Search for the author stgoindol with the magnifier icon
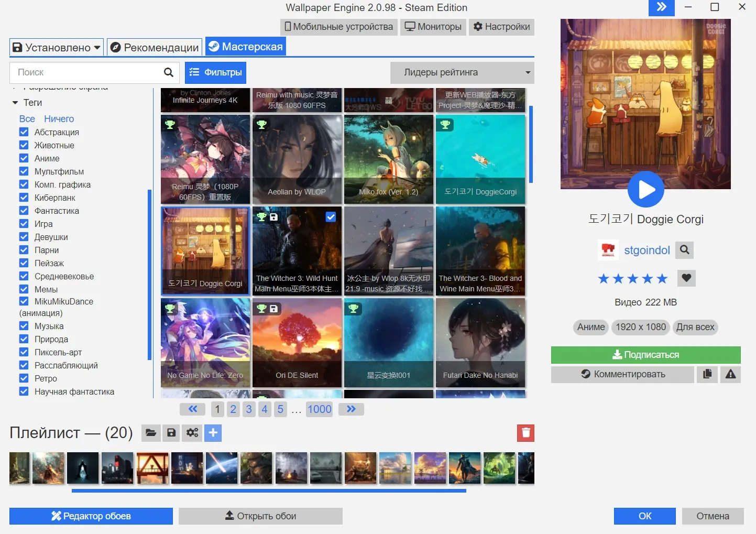Viewport: 756px width, 534px height. click(684, 250)
